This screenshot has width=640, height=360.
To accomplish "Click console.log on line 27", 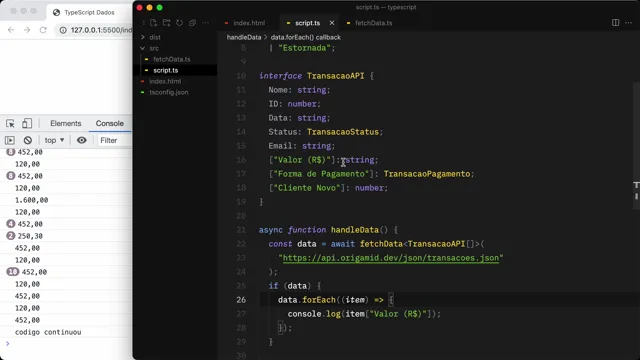I will point(314,314).
